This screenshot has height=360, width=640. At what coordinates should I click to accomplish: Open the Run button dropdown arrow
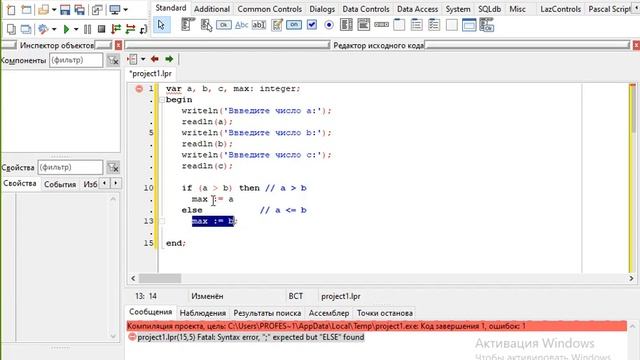[x=76, y=29]
